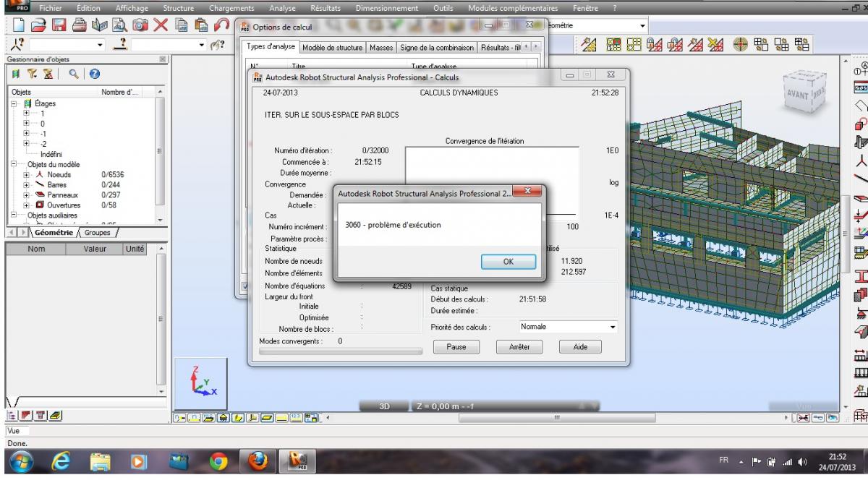Switch to the Groupes tab
The height and width of the screenshot is (488, 868).
[98, 233]
